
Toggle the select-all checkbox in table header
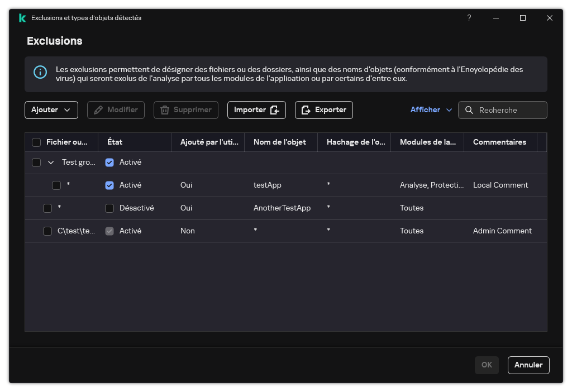(36, 142)
